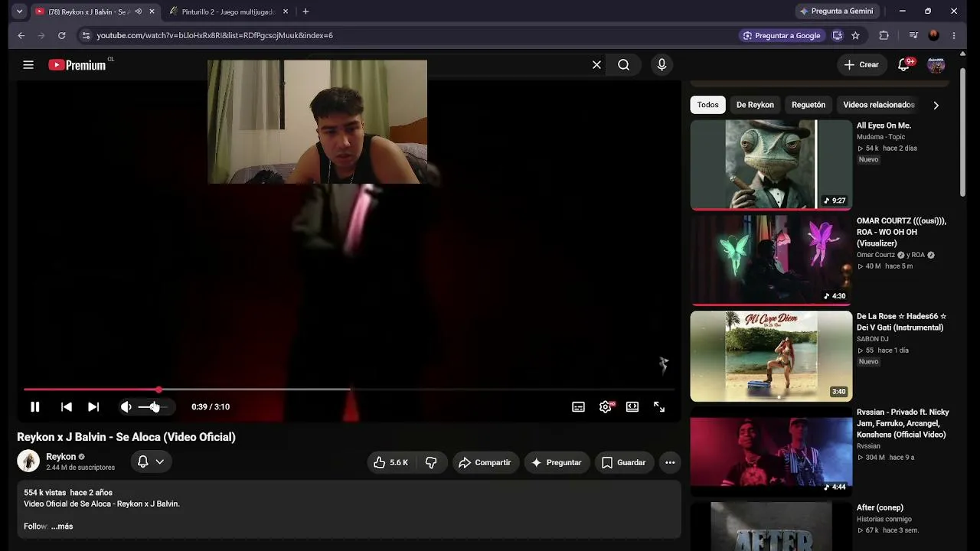
Task: Dislike the Se Aloca video
Action: (x=431, y=462)
